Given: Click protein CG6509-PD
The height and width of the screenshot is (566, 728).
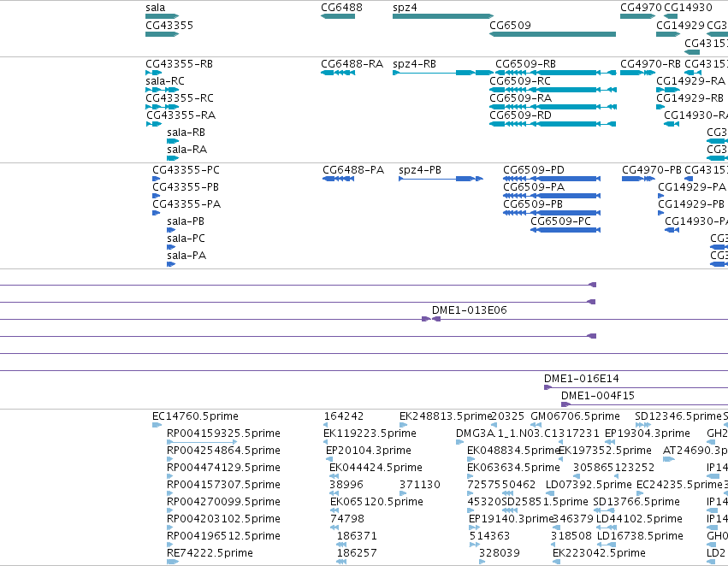Looking at the screenshot, I should tap(552, 179).
